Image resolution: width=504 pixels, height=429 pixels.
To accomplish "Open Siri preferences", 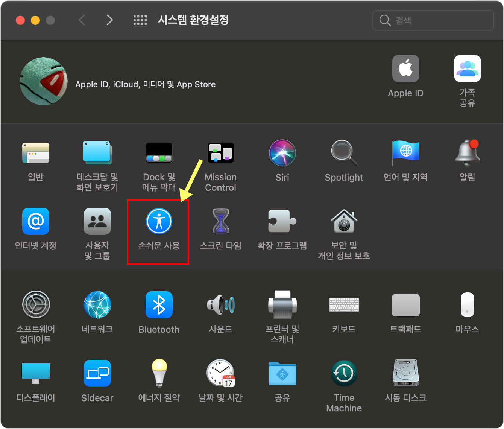I will point(282,153).
